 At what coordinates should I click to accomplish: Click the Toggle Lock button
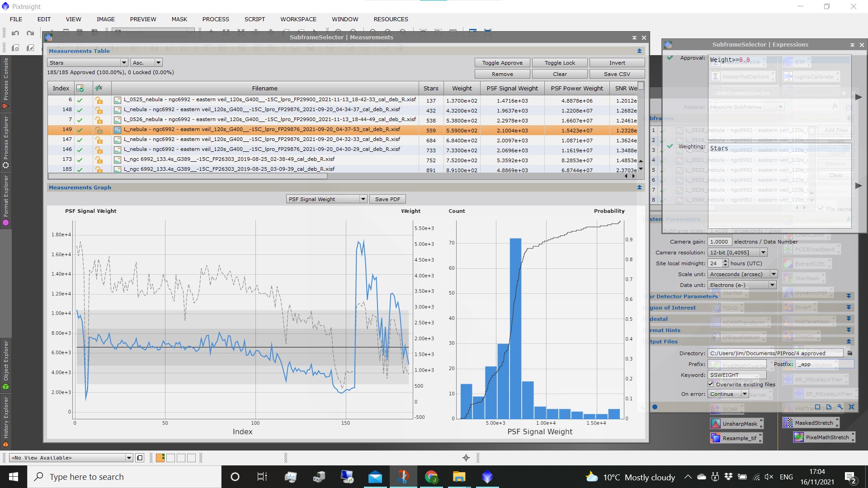[559, 62]
